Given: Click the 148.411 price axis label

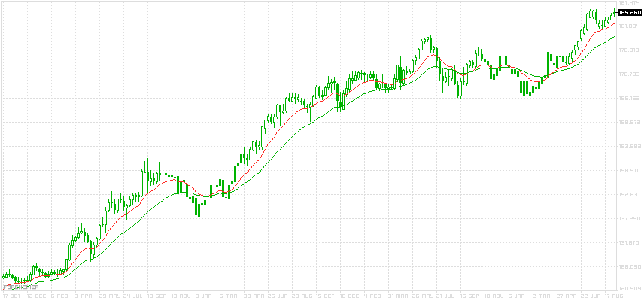Looking at the screenshot, I should click(629, 171).
